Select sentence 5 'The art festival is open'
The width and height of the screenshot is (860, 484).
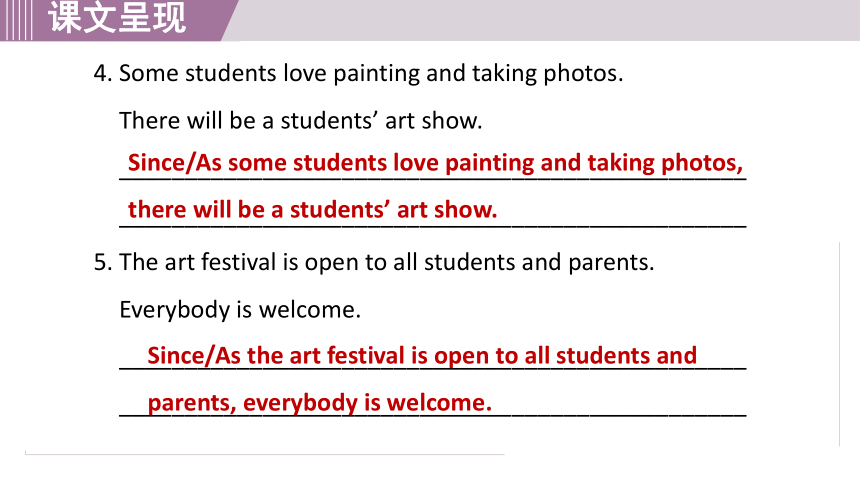coord(387,262)
